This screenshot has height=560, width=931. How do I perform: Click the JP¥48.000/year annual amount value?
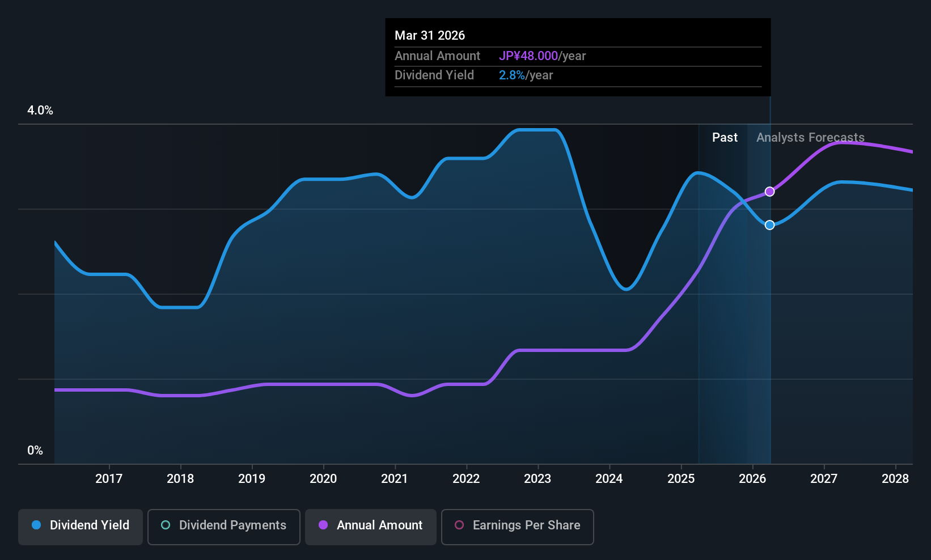542,56
